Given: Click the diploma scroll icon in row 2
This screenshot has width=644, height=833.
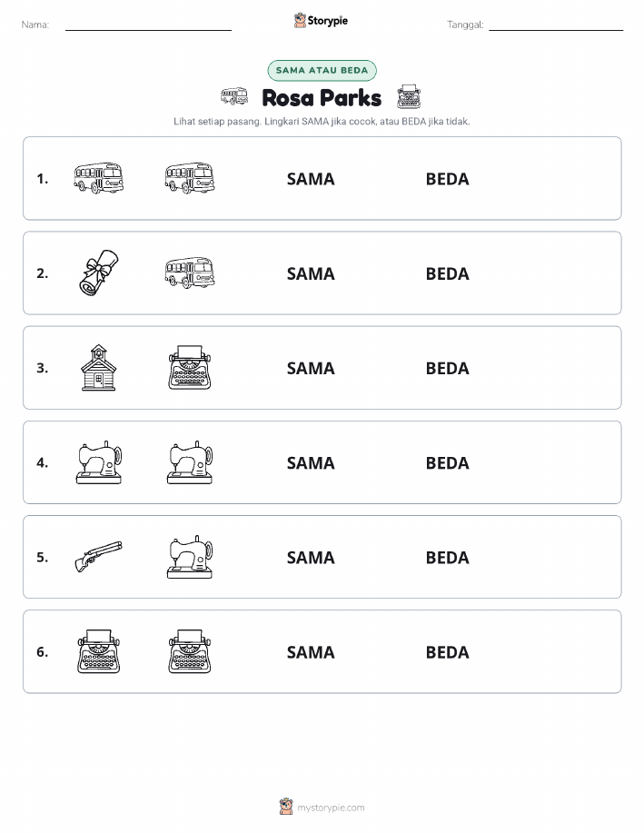Looking at the screenshot, I should [98, 273].
